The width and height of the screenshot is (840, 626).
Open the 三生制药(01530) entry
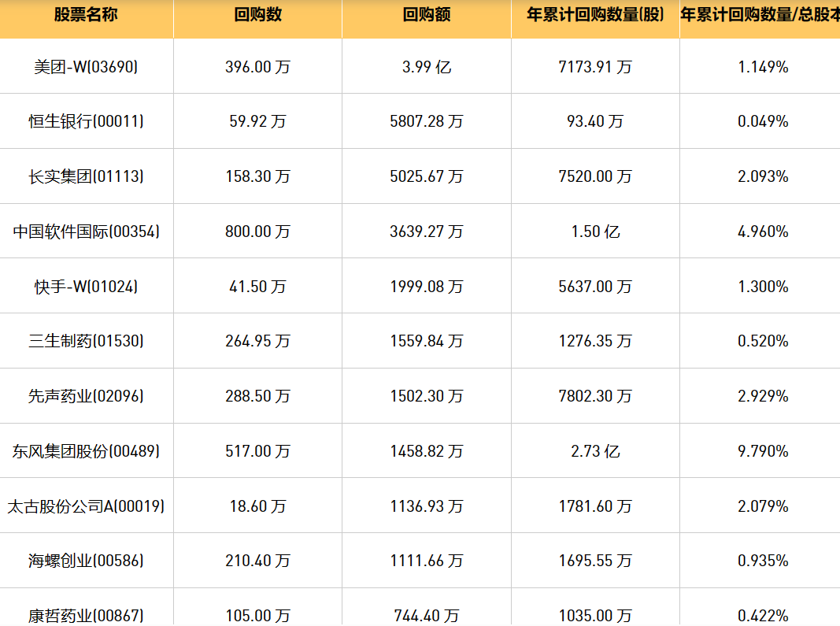[86, 341]
